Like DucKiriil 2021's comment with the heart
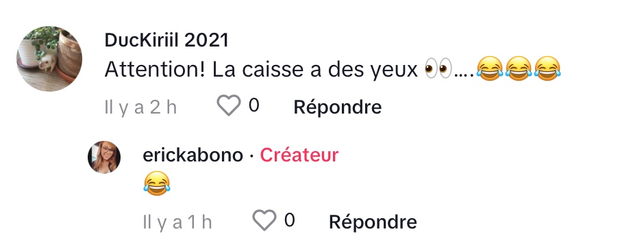Image resolution: width=644 pixels, height=249 pixels. point(228,106)
